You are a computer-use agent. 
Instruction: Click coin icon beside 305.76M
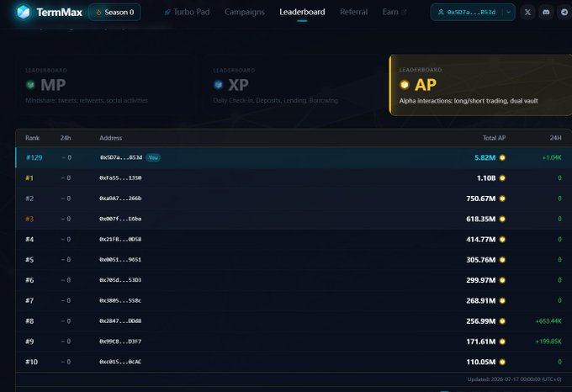pyautogui.click(x=502, y=260)
